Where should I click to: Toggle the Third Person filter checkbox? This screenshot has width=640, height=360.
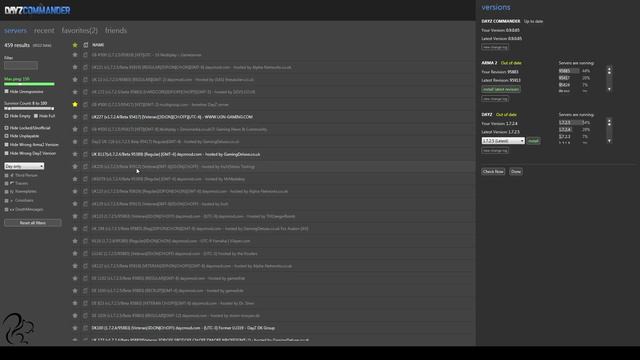pos(7,175)
